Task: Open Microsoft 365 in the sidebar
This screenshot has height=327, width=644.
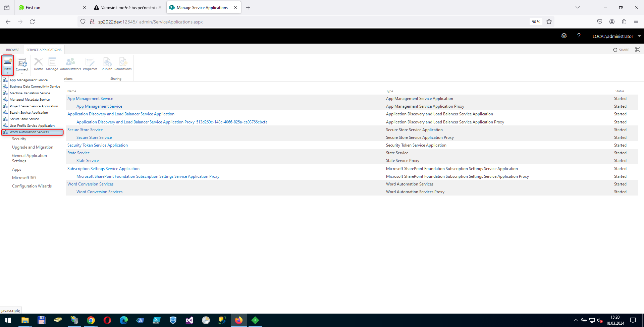Action: (x=24, y=178)
